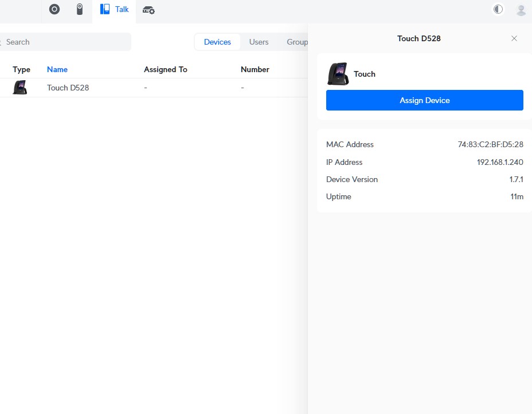This screenshot has width=532, height=414.
Task: Toggle the dark/light theme icon
Action: pyautogui.click(x=498, y=9)
